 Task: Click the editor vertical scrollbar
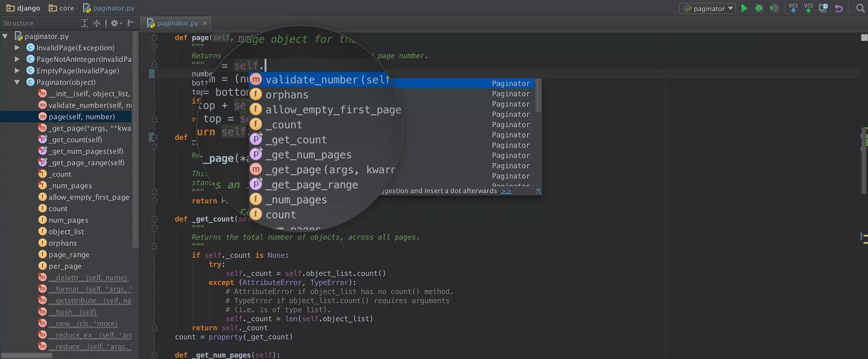pos(864,161)
